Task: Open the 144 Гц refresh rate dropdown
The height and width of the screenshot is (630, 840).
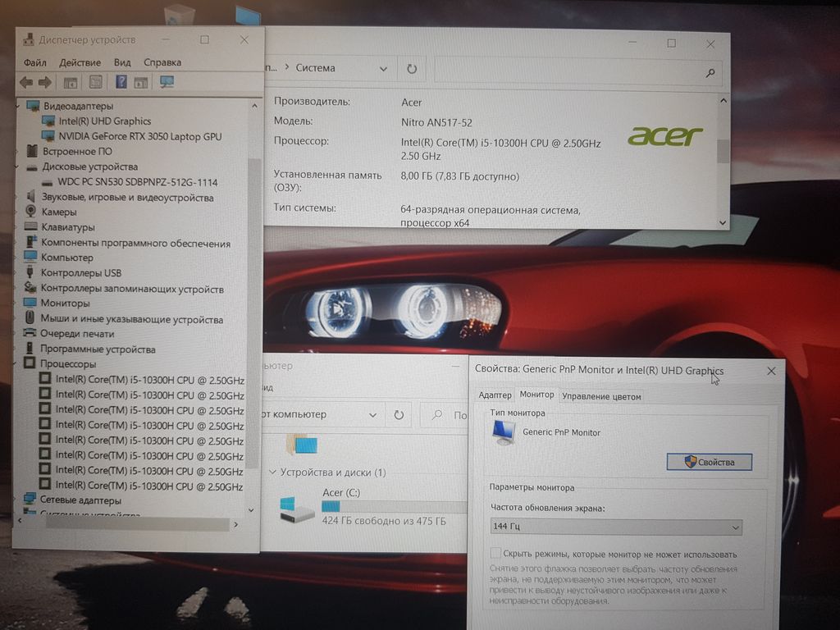Action: (615, 527)
